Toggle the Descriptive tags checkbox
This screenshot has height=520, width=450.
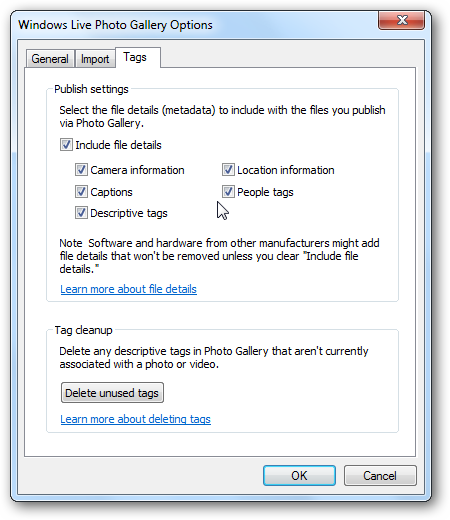pyautogui.click(x=81, y=213)
